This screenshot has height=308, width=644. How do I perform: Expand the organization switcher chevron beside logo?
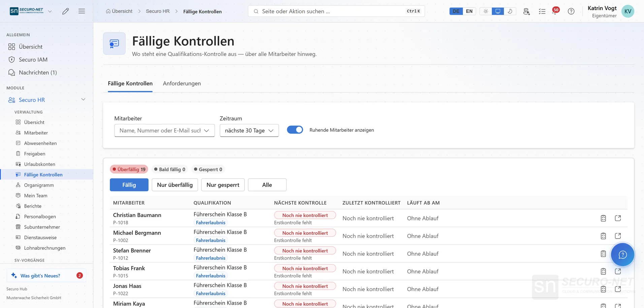50,11
